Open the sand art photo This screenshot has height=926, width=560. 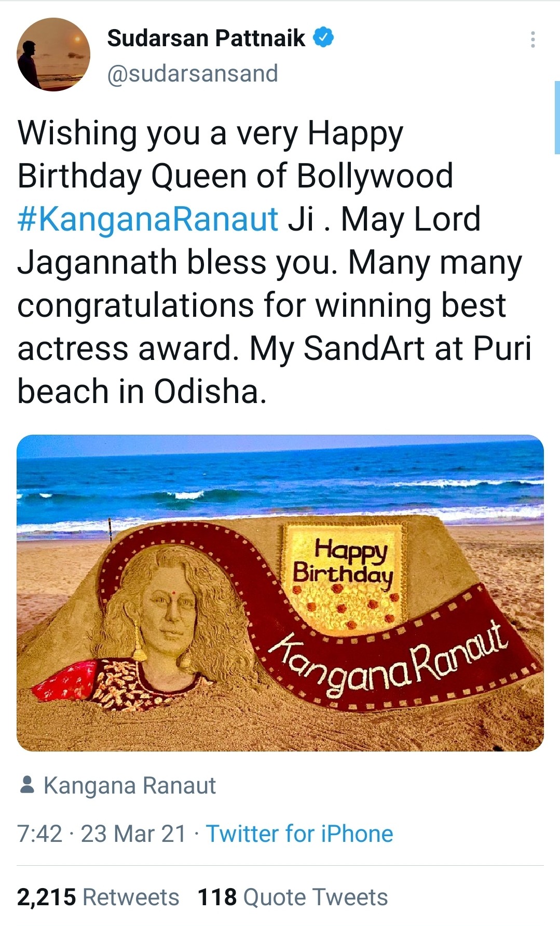(x=280, y=592)
